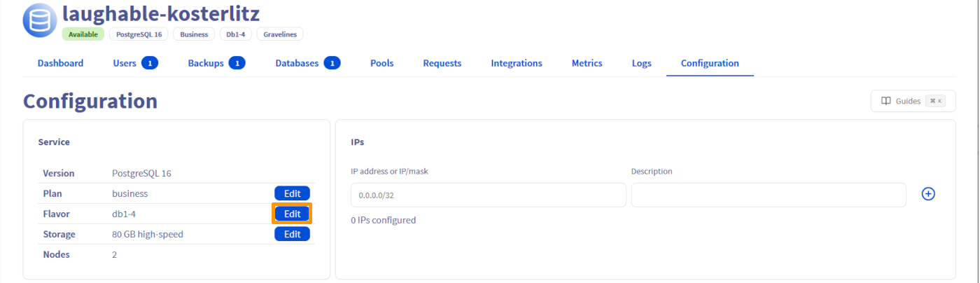
Task: Click the green Available status badge
Action: [x=83, y=34]
